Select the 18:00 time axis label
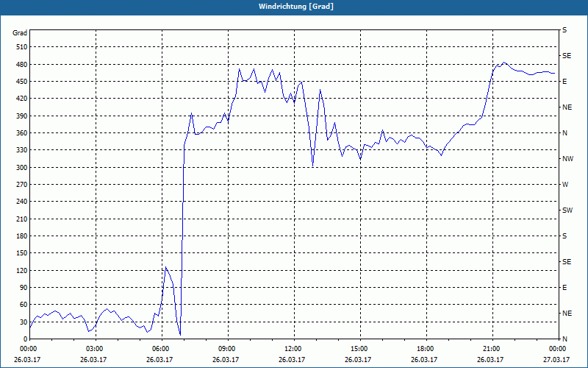Viewport: 588px width, 368px height. pos(425,349)
